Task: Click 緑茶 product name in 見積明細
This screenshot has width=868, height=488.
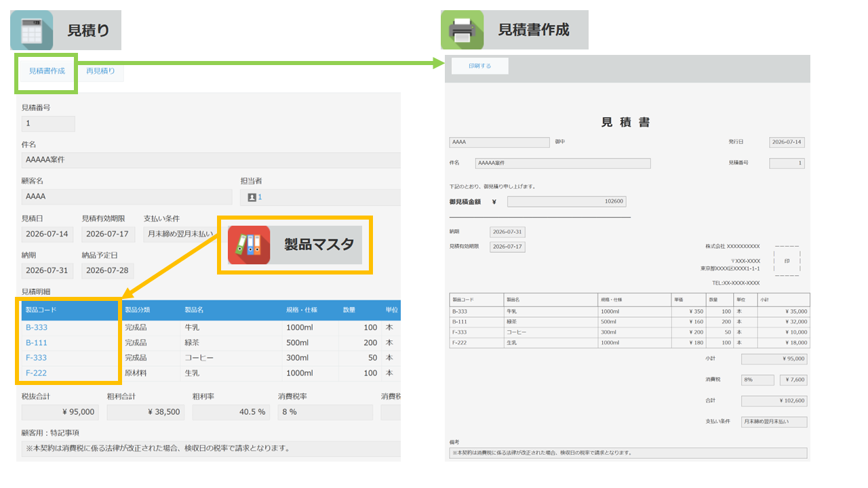Action: click(193, 343)
